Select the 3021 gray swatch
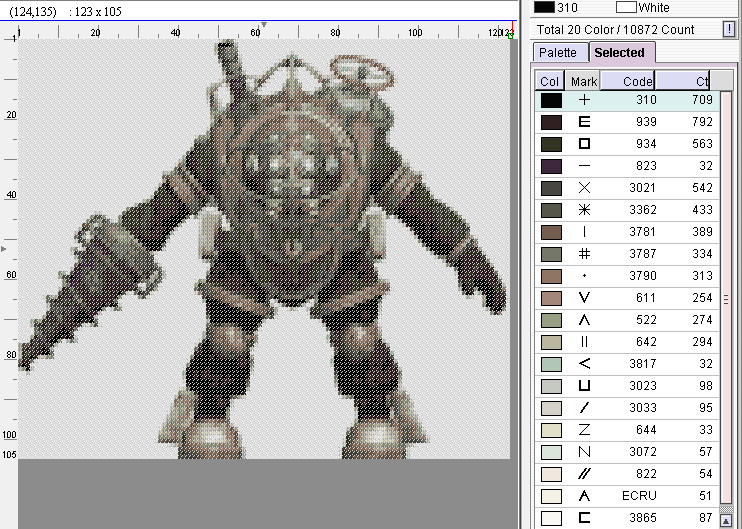 [x=551, y=188]
